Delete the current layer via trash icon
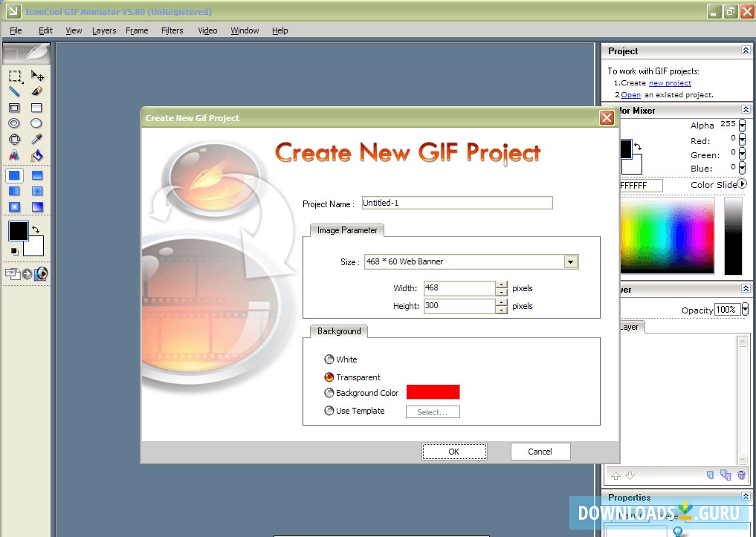 [x=741, y=475]
